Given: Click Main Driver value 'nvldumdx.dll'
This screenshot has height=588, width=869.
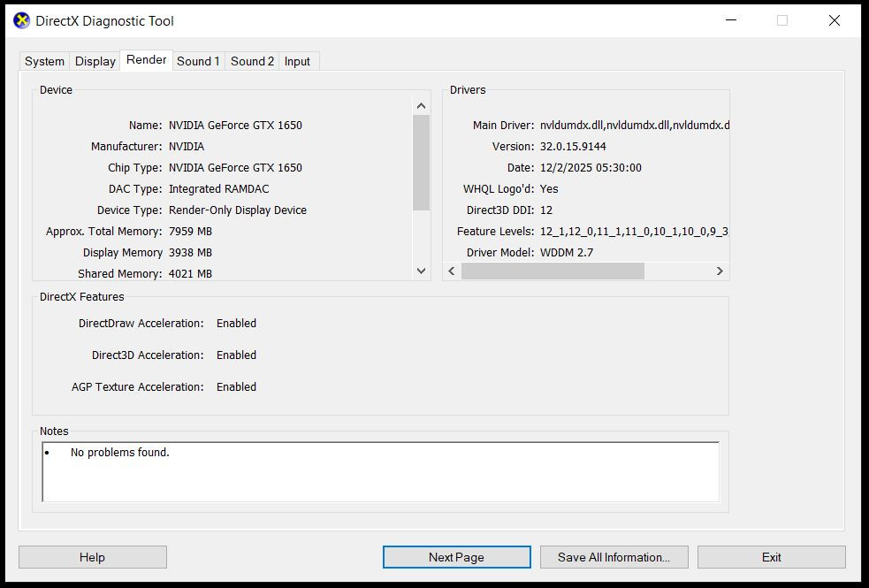Looking at the screenshot, I should [x=635, y=126].
